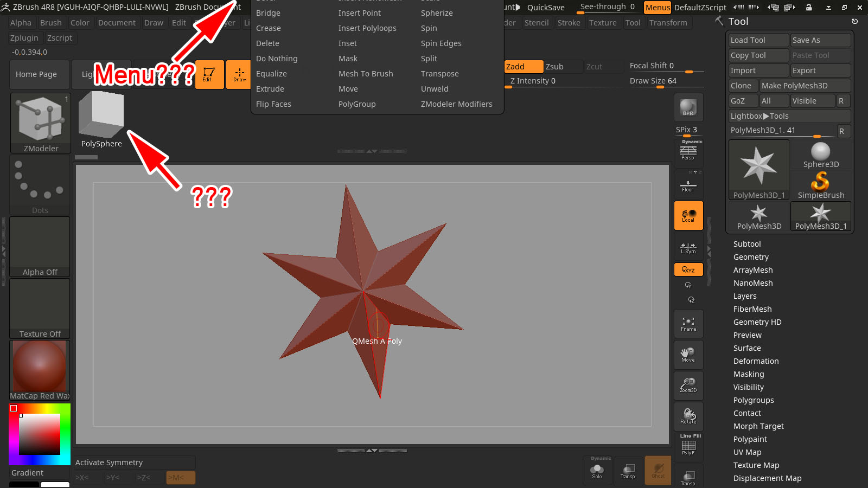Open the Texture Off selector
Viewport: 868px width, 488px height.
pos(40,309)
